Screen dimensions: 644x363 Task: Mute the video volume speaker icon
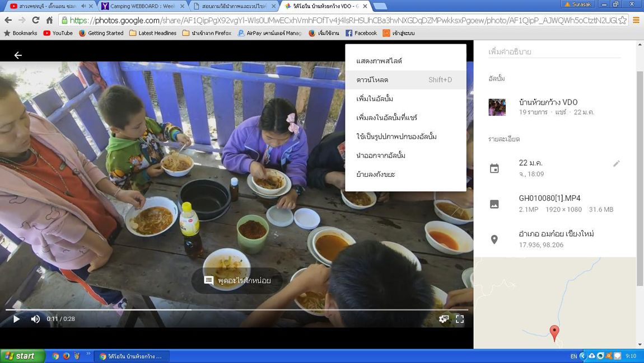[x=36, y=319]
